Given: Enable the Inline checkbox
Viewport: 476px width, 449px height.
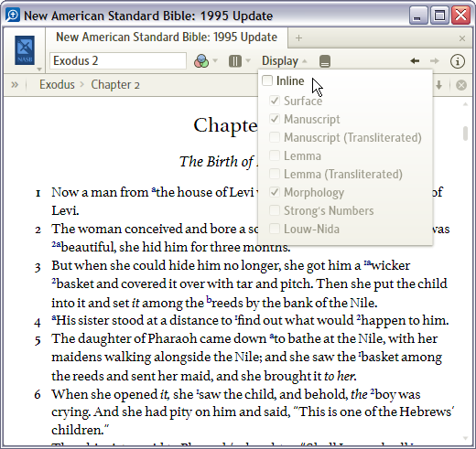Looking at the screenshot, I should click(267, 80).
